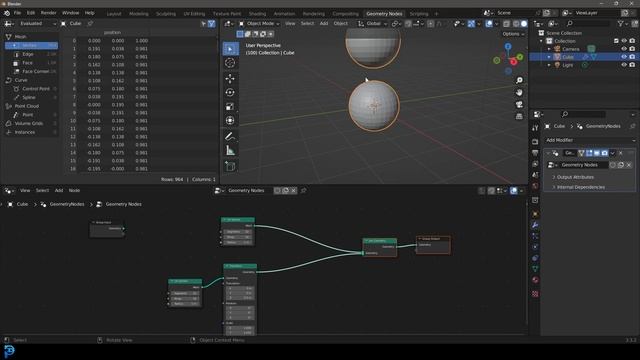This screenshot has height=360, width=640.
Task: Click the pin icon in node editor header
Action: pos(303,191)
